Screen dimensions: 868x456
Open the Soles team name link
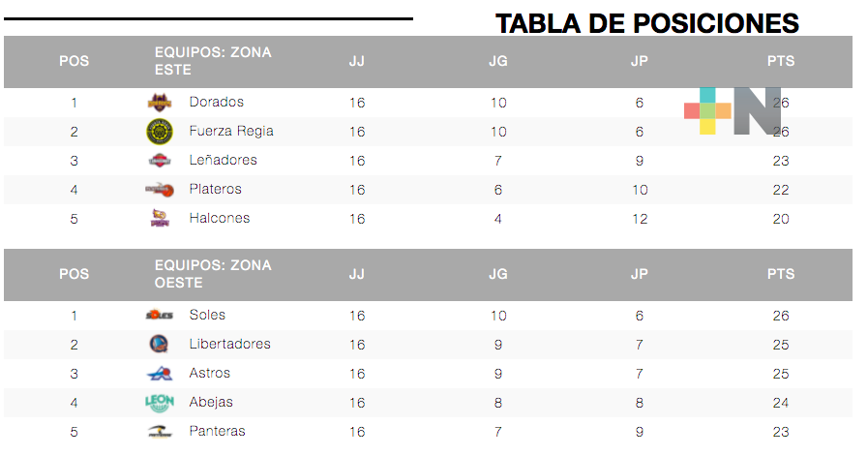(x=207, y=315)
